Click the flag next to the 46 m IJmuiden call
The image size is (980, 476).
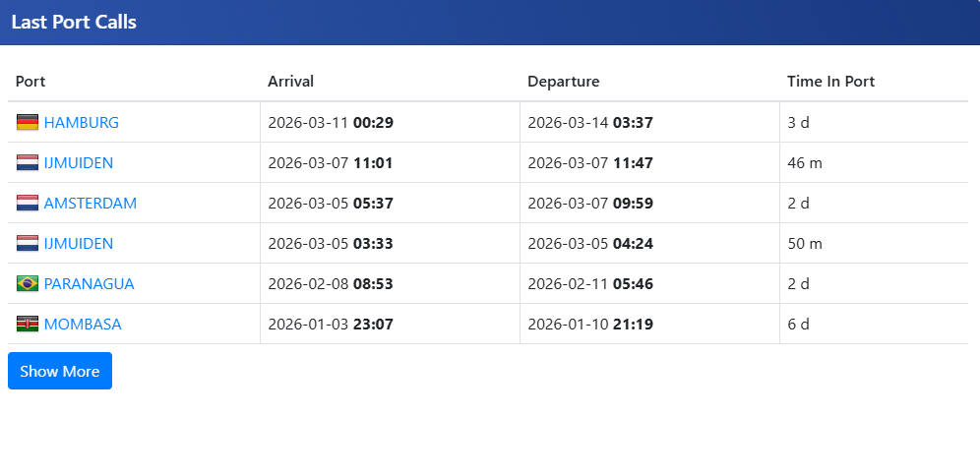28,163
